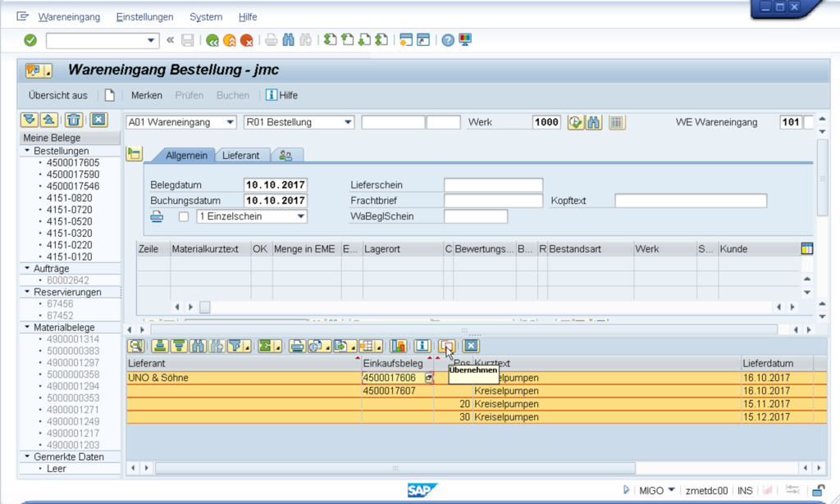
Task: Open the R01 Bestellung dropdown
Action: (348, 122)
